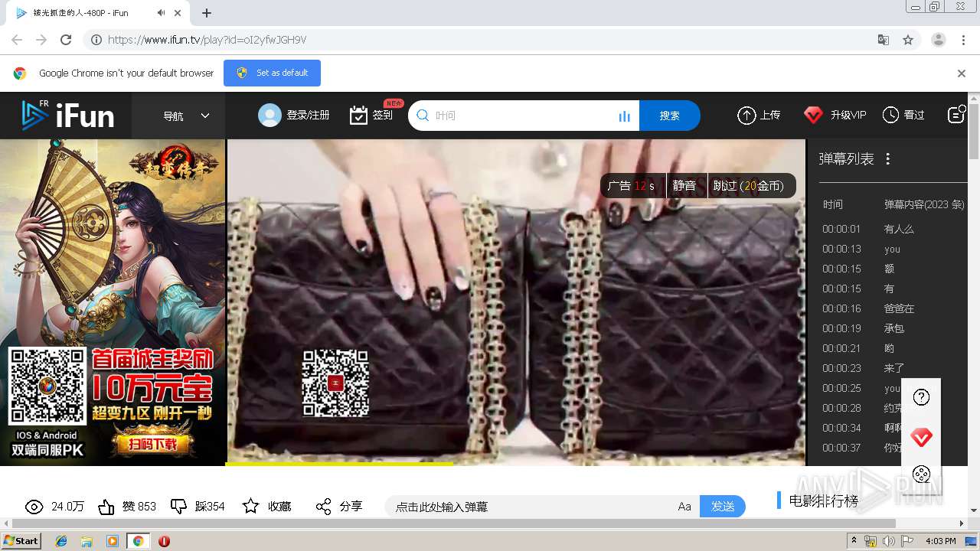This screenshot has width=980, height=551.
Task: Click the 分享 share icon
Action: [x=323, y=507]
